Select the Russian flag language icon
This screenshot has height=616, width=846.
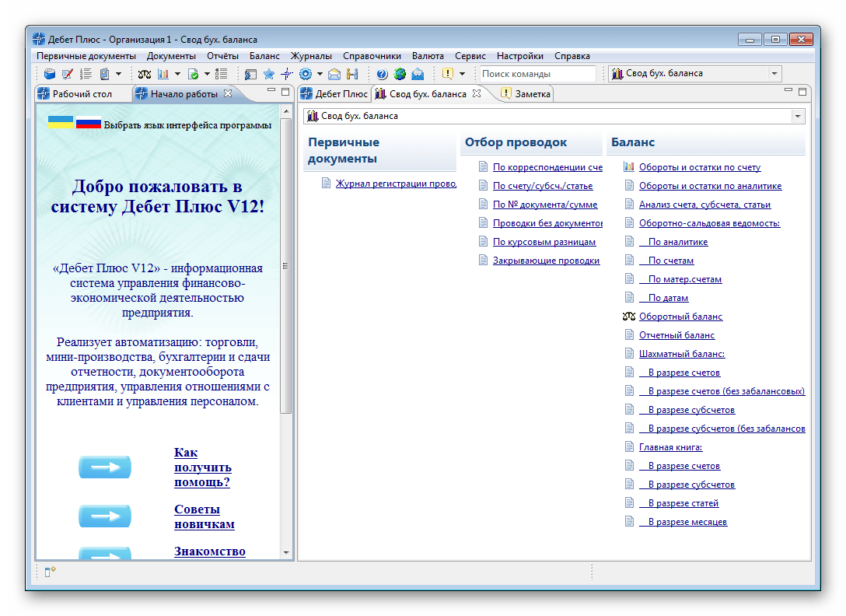(89, 123)
